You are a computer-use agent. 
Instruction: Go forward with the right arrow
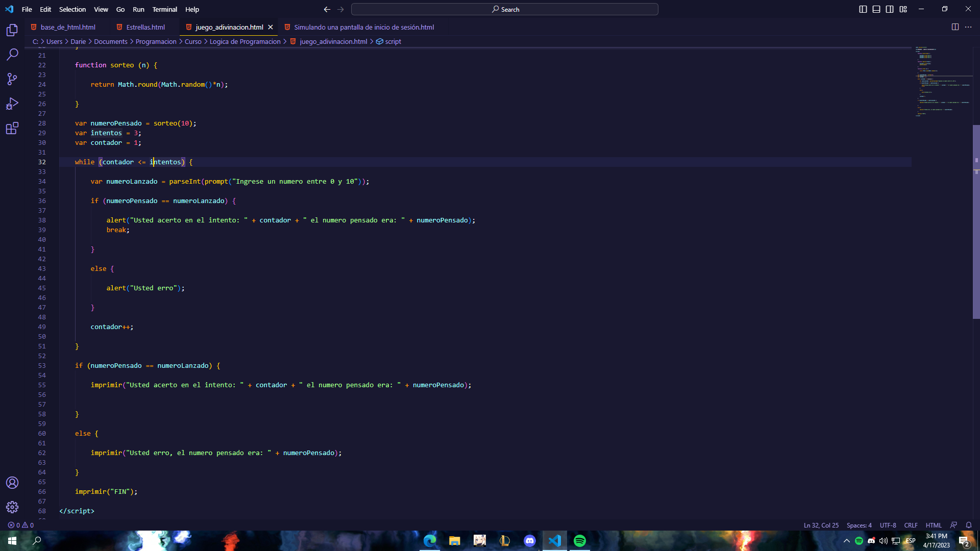[x=340, y=9]
